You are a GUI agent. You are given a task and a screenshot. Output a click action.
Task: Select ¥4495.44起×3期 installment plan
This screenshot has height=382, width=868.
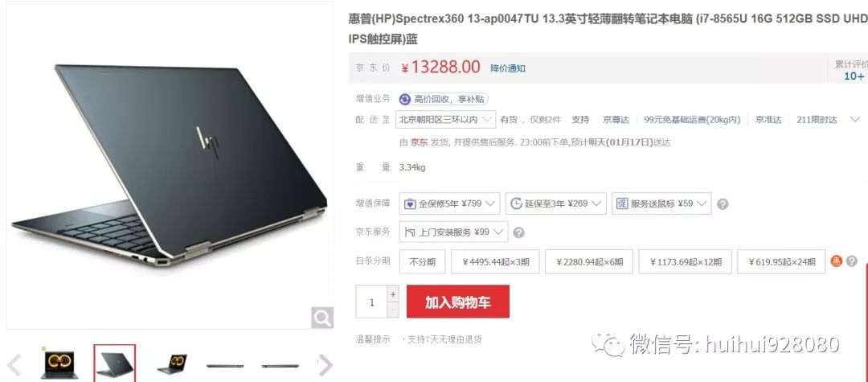tap(495, 262)
